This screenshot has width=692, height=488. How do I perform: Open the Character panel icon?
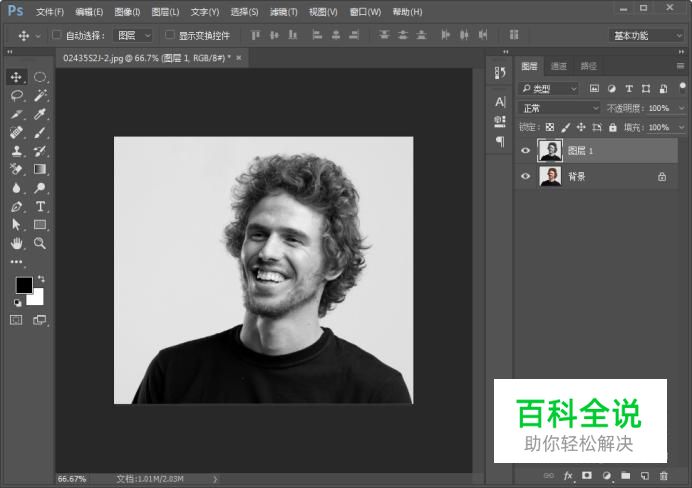pyautogui.click(x=500, y=102)
